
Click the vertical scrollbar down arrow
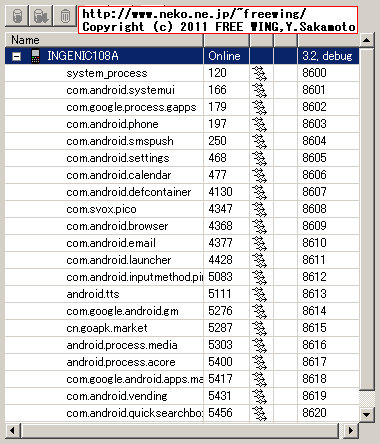[x=367, y=415]
